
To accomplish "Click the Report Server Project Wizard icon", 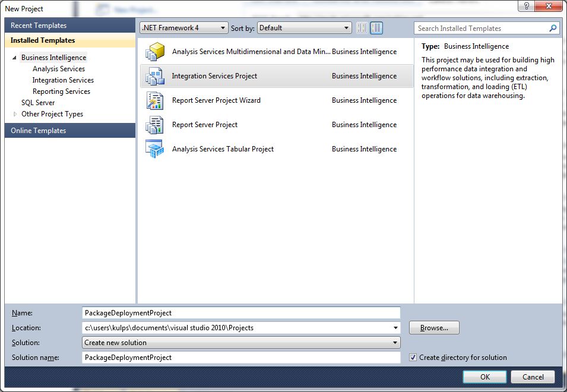I will [x=155, y=100].
